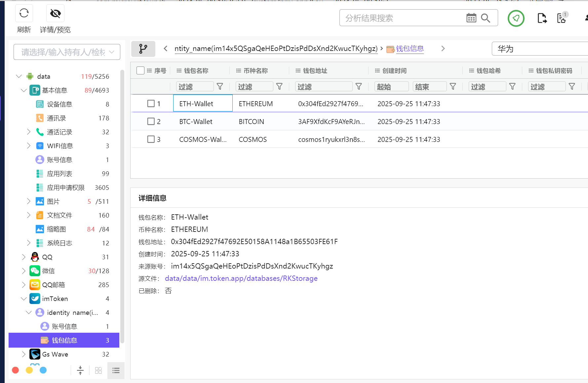588x383 pixels.
Task: Expand the 系统日志 node
Action: coord(29,243)
